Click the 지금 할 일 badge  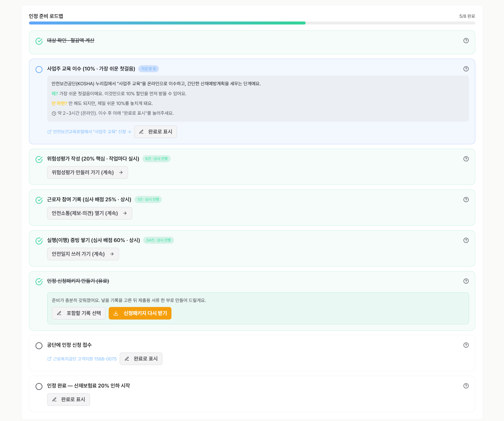click(148, 69)
